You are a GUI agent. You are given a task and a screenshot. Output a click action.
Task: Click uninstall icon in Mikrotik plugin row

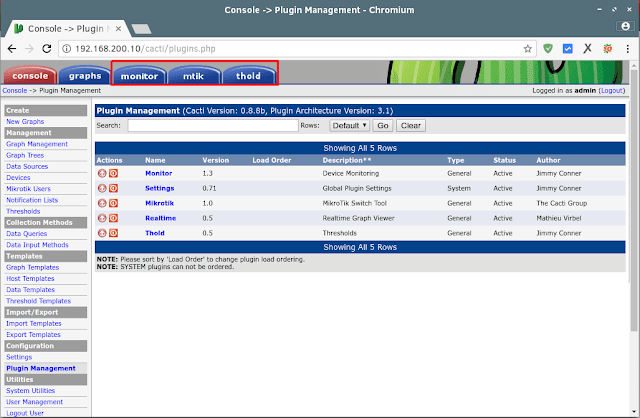102,203
